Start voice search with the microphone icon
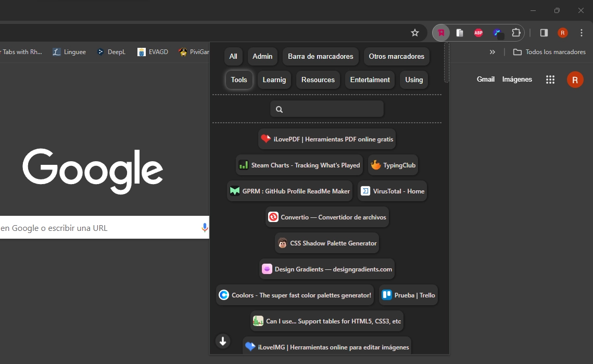 205,227
